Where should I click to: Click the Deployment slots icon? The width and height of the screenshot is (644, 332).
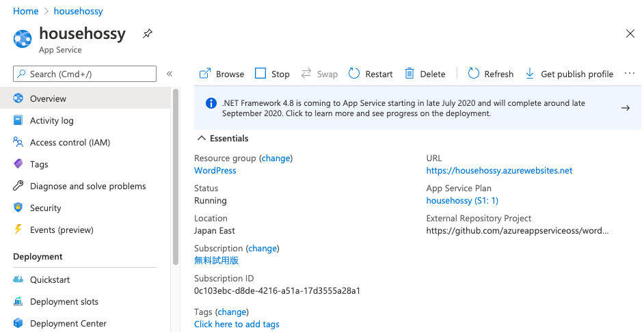tap(18, 301)
